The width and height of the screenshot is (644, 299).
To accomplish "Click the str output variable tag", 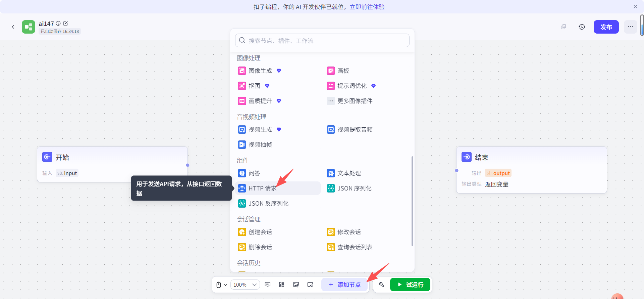I will [x=498, y=173].
